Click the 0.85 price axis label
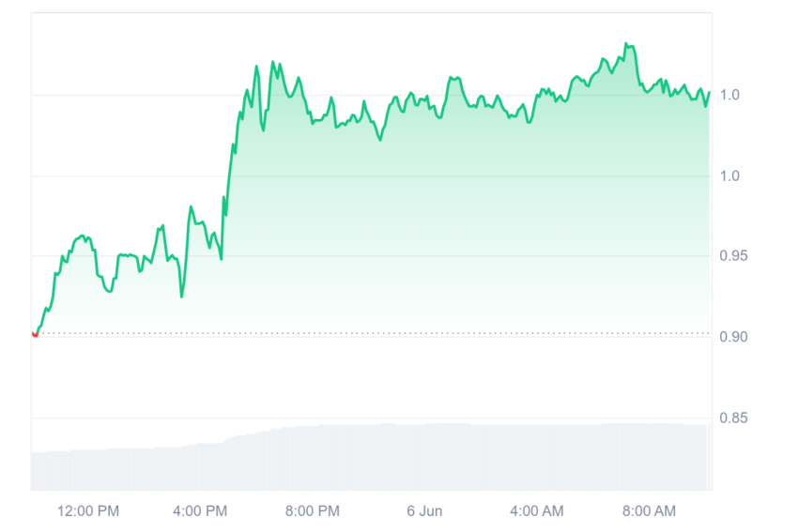 (733, 418)
